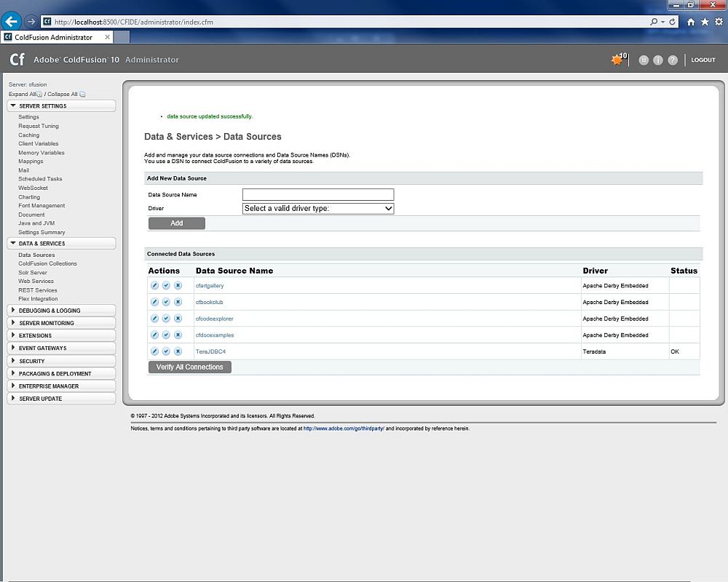This screenshot has width=728, height=582.
Task: Open the System Information 'i' icon
Action: [x=658, y=60]
